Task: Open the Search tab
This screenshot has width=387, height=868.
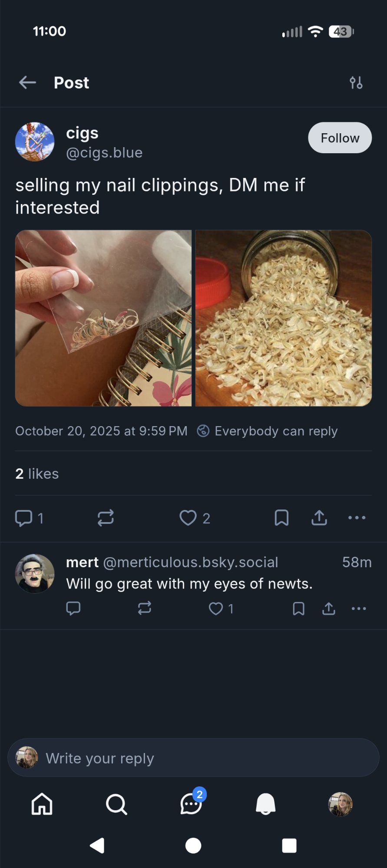Action: coord(116,804)
